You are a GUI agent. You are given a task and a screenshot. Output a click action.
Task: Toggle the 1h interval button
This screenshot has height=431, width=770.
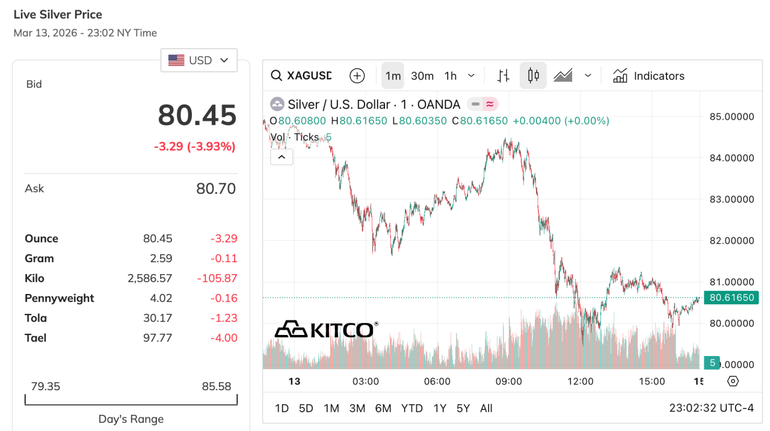coord(451,76)
